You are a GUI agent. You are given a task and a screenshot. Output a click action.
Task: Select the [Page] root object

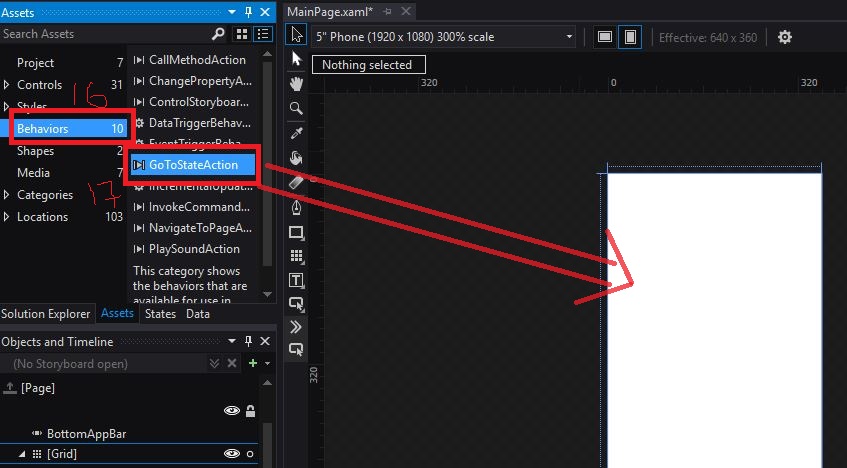[x=38, y=388]
